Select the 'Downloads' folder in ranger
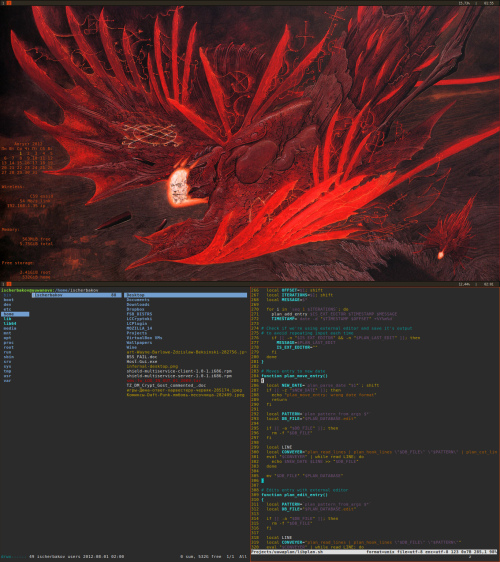 (138, 304)
